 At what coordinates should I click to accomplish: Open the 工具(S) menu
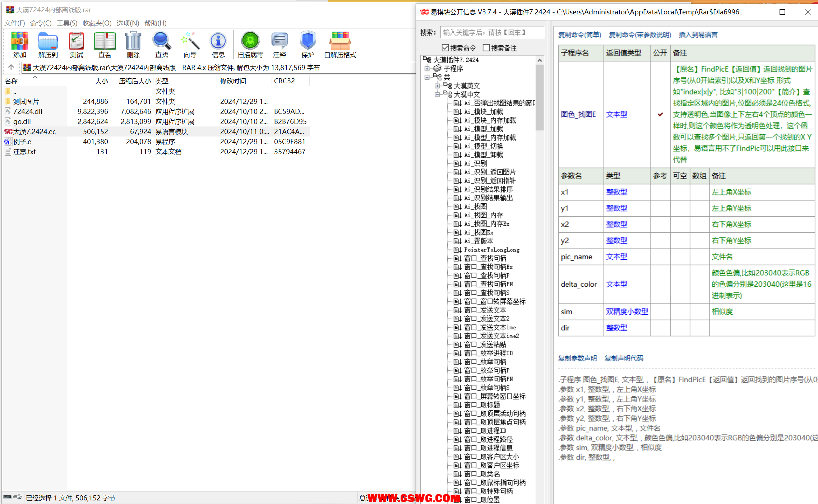point(67,23)
